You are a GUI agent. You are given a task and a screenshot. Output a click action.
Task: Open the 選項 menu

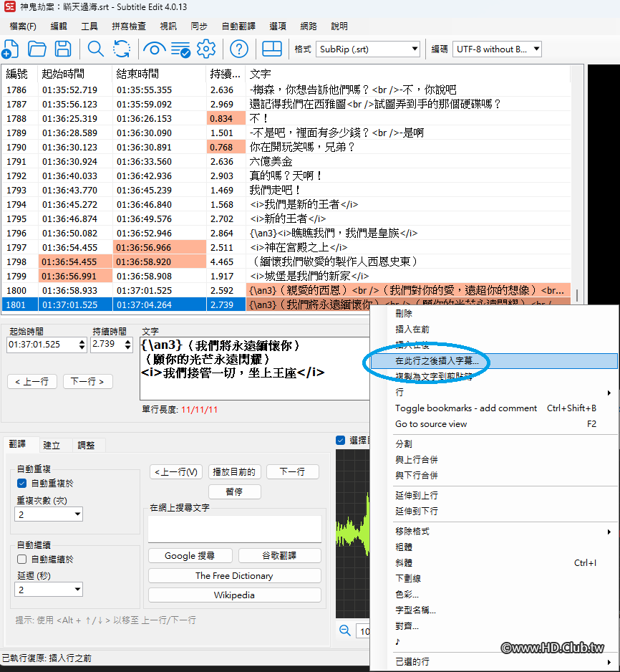(278, 26)
